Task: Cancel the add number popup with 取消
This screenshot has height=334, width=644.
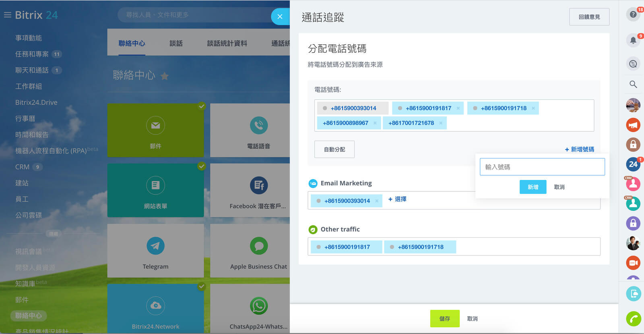Action: (x=559, y=187)
